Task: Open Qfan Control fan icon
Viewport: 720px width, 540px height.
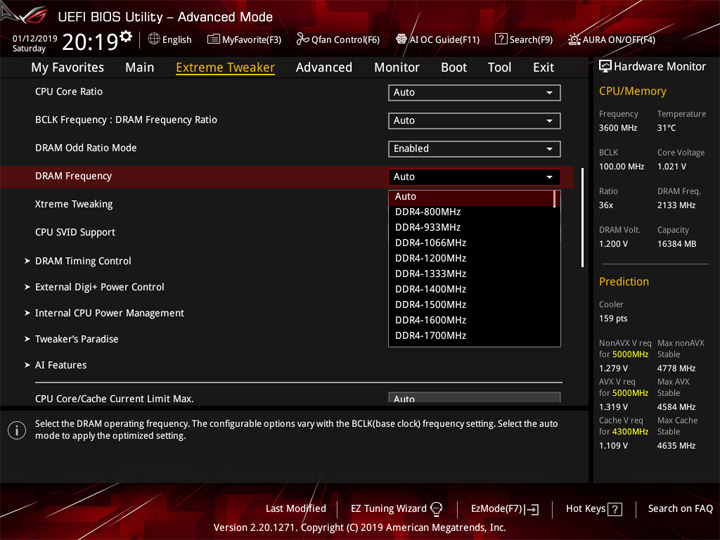Action: pyautogui.click(x=302, y=39)
